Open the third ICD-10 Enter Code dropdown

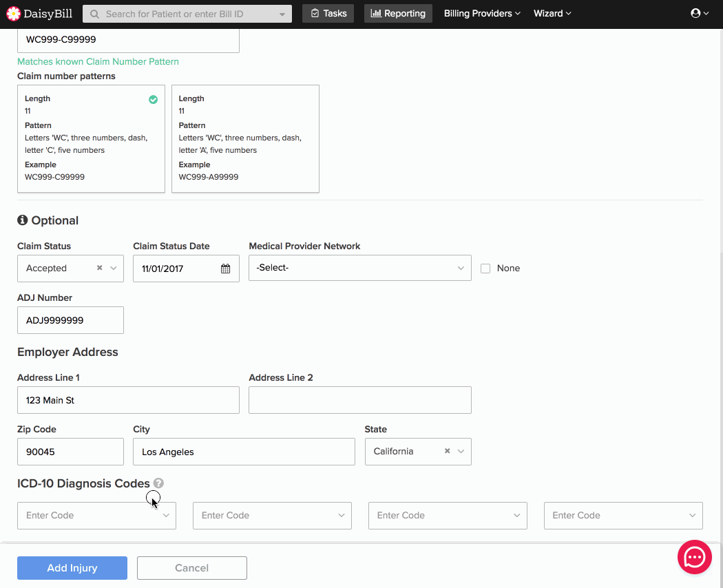pyautogui.click(x=448, y=516)
